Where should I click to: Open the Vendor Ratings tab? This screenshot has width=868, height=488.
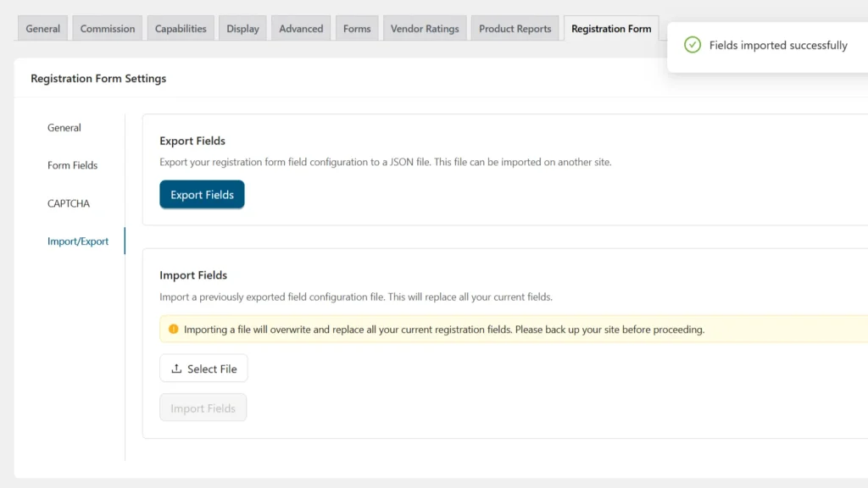(x=425, y=29)
